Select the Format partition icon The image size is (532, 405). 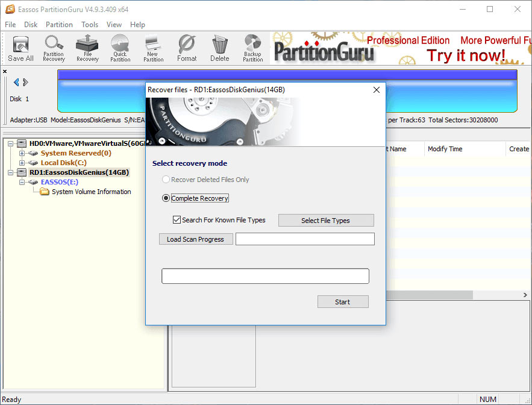187,48
